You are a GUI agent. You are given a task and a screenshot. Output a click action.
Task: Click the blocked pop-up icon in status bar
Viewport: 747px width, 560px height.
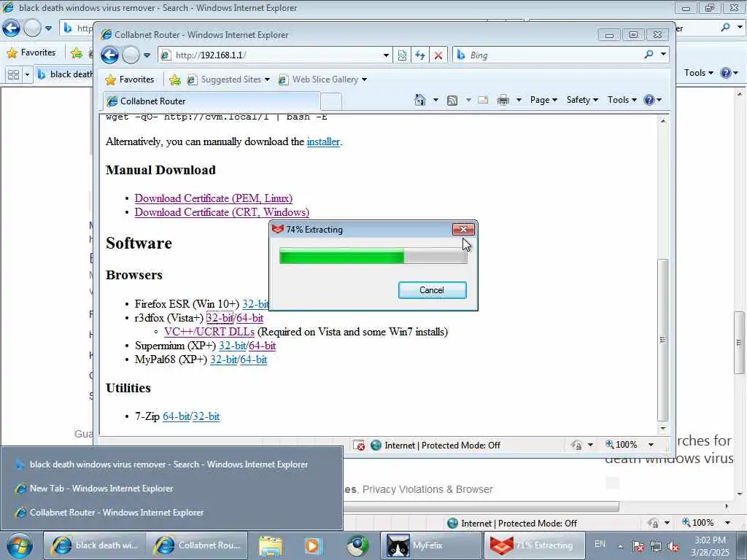(359, 446)
